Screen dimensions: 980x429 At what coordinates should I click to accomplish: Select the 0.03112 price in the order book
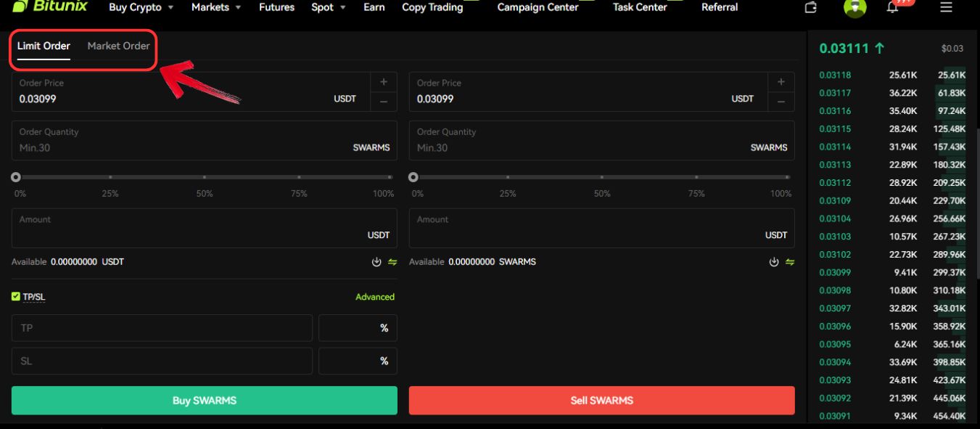click(x=835, y=183)
